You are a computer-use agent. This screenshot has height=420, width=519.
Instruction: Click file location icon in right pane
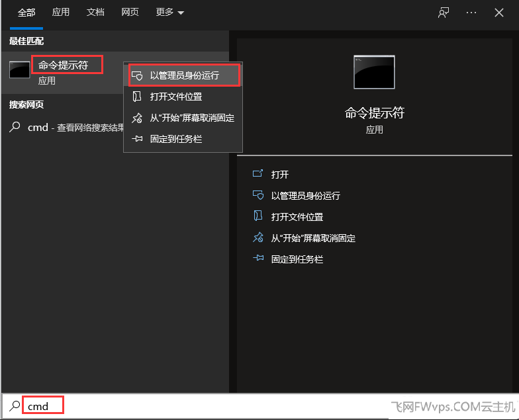(258, 216)
